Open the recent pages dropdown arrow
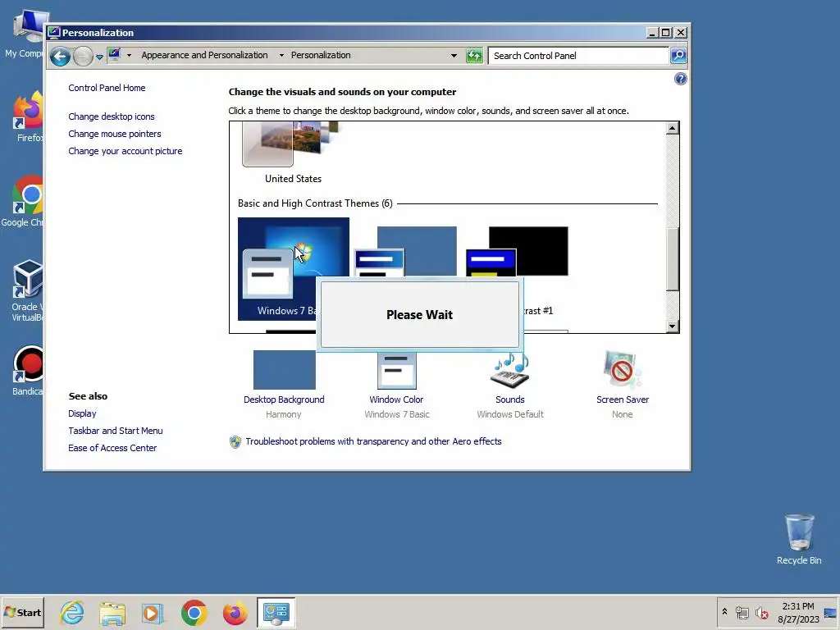Viewport: 840px width, 630px height. coord(99,57)
